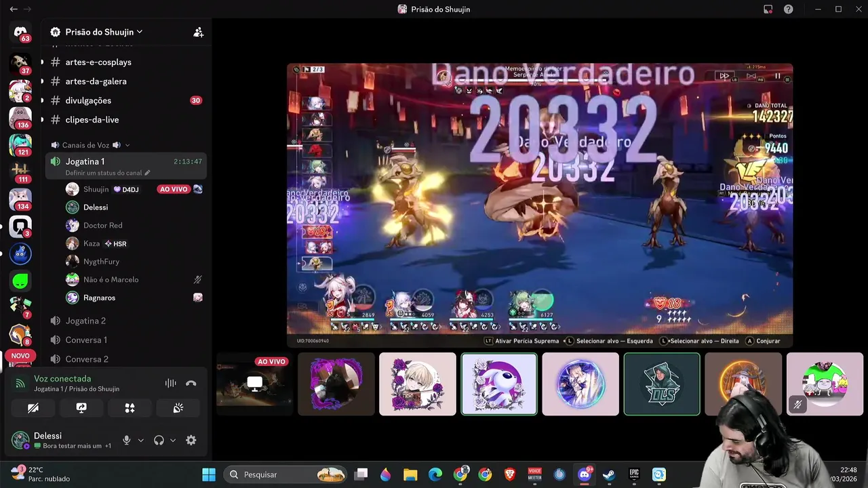The height and width of the screenshot is (488, 868).
Task: Click user Kaza in voice list
Action: [x=92, y=243]
